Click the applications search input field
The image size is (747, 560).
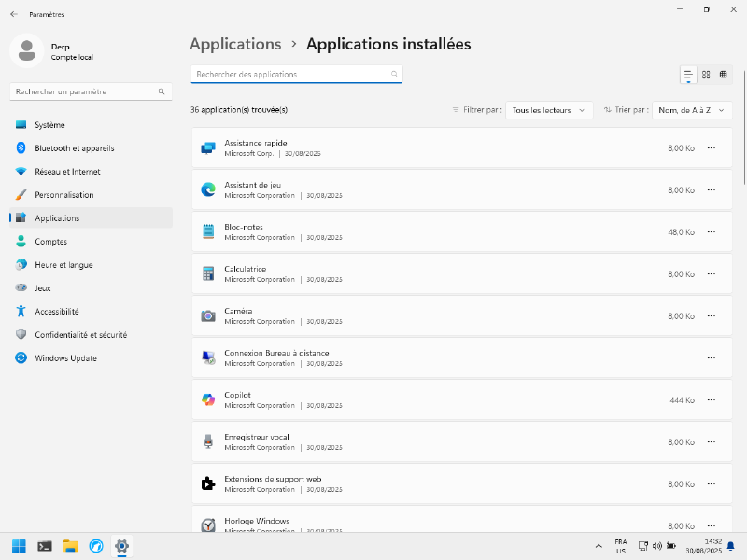coord(296,74)
